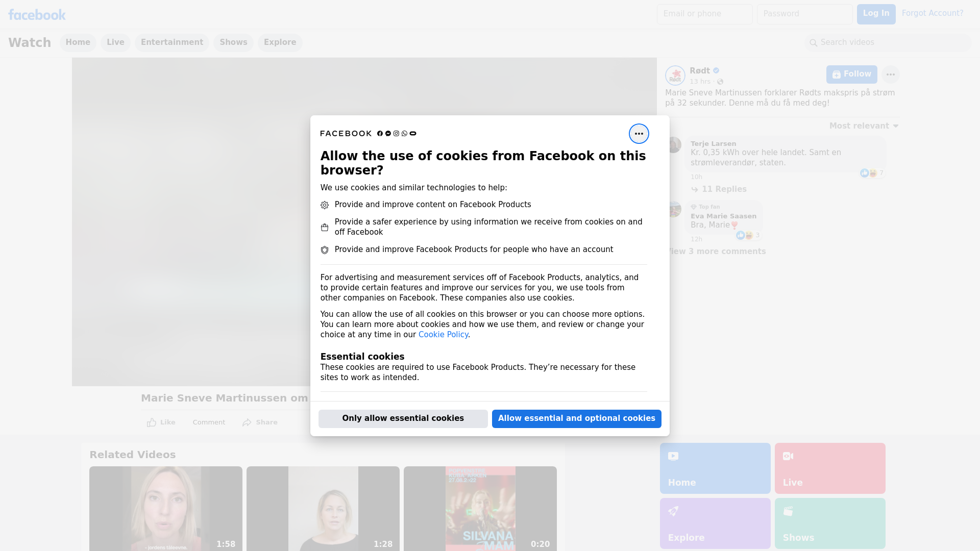This screenshot has width=980, height=551.
Task: Click Only allow essential cookies button
Action: pos(403,418)
